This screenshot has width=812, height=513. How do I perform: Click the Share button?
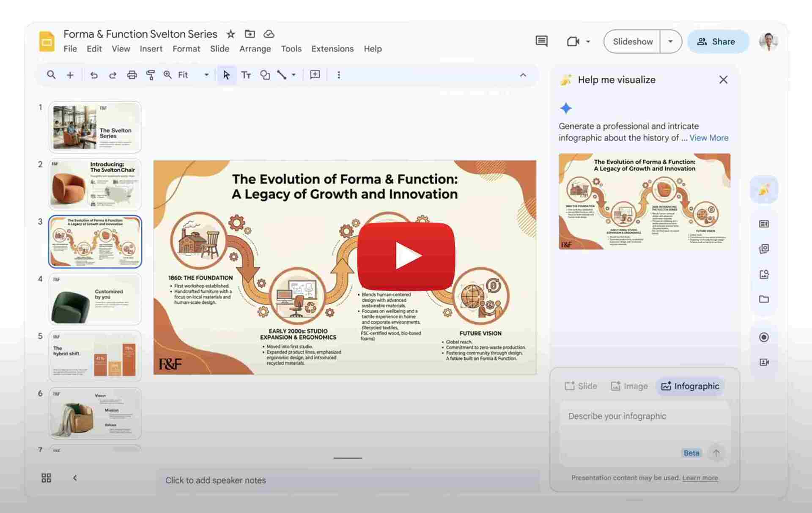718,41
